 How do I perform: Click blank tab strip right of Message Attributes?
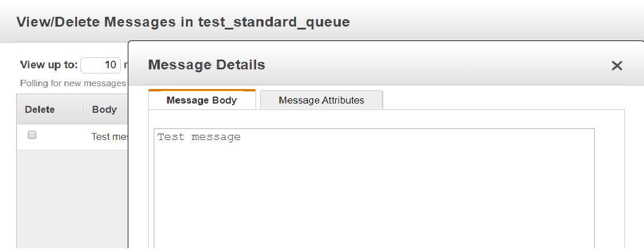[504, 100]
